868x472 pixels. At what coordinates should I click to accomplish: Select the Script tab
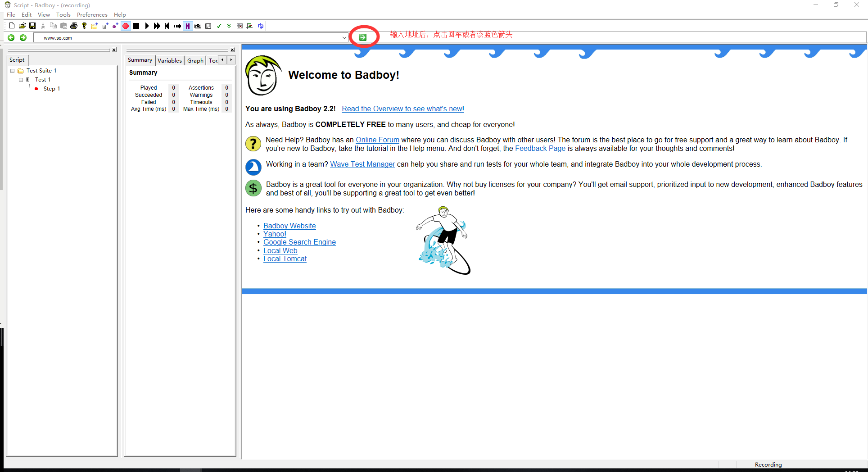[17, 59]
